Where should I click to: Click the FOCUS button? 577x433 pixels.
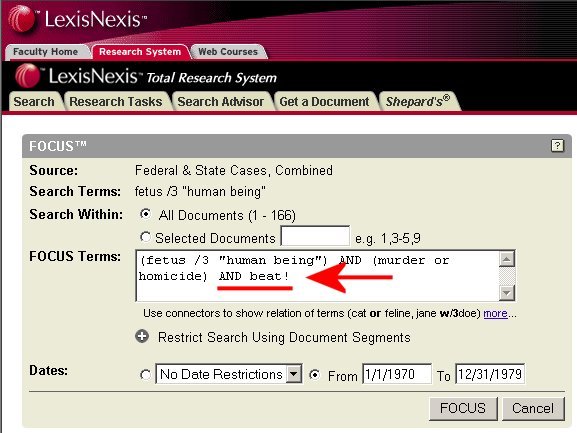click(463, 408)
